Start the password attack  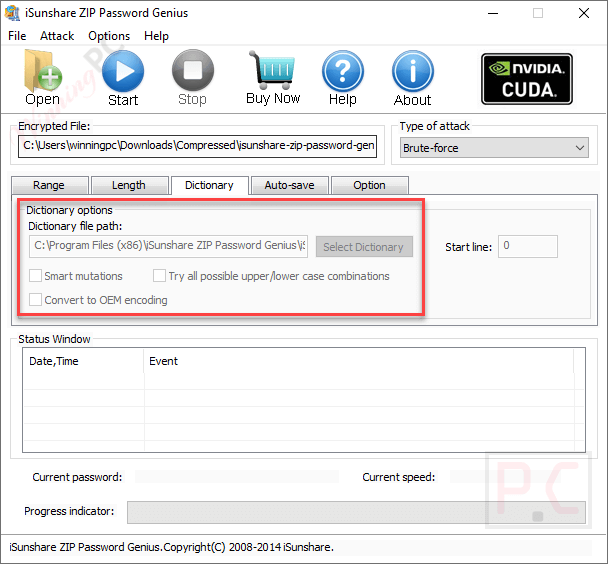123,78
